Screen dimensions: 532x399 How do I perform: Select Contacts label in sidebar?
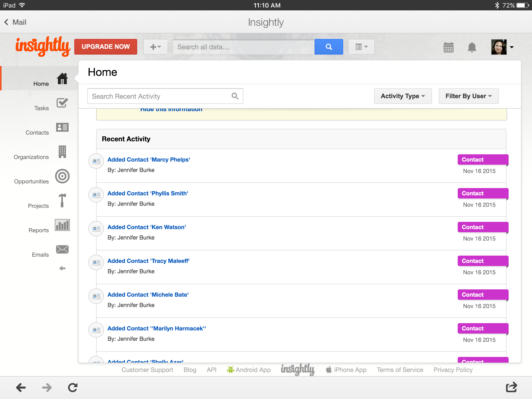pyautogui.click(x=37, y=132)
